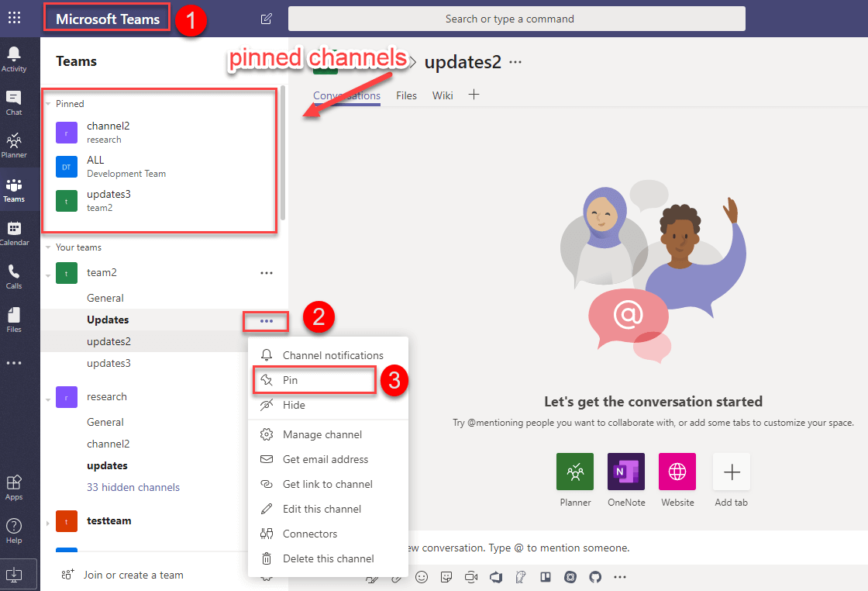Switch to the Files tab
Screen dimensions: 868x591
click(406, 95)
